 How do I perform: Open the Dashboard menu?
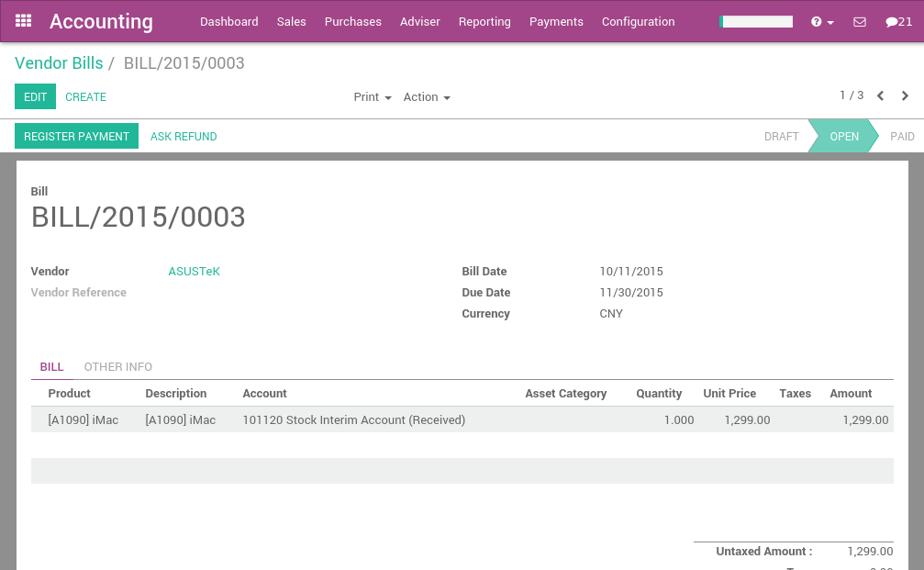pyautogui.click(x=228, y=21)
